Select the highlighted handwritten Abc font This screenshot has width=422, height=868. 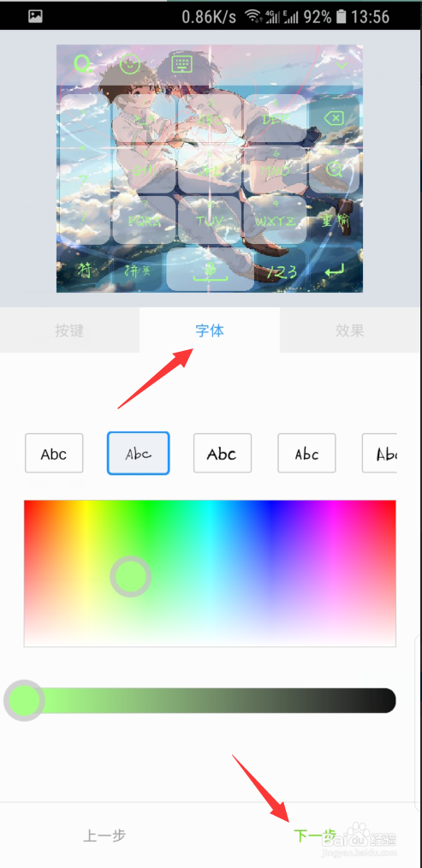pos(138,454)
